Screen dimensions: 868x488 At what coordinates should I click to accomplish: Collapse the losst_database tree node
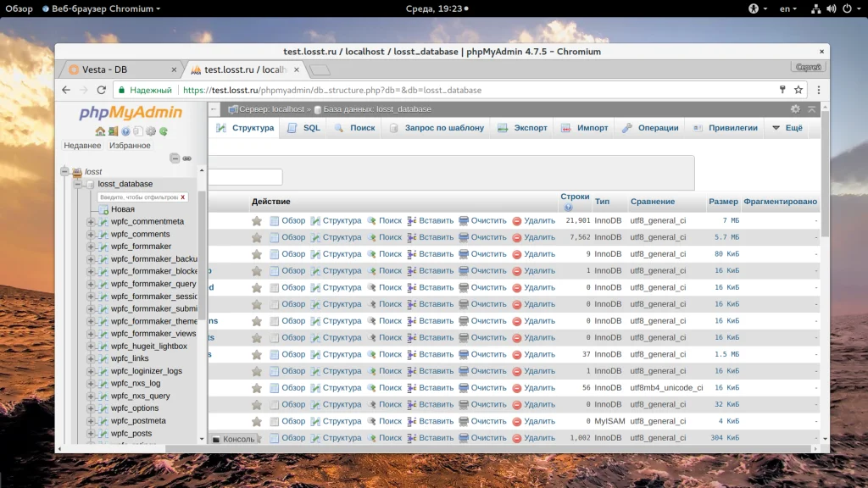(77, 184)
